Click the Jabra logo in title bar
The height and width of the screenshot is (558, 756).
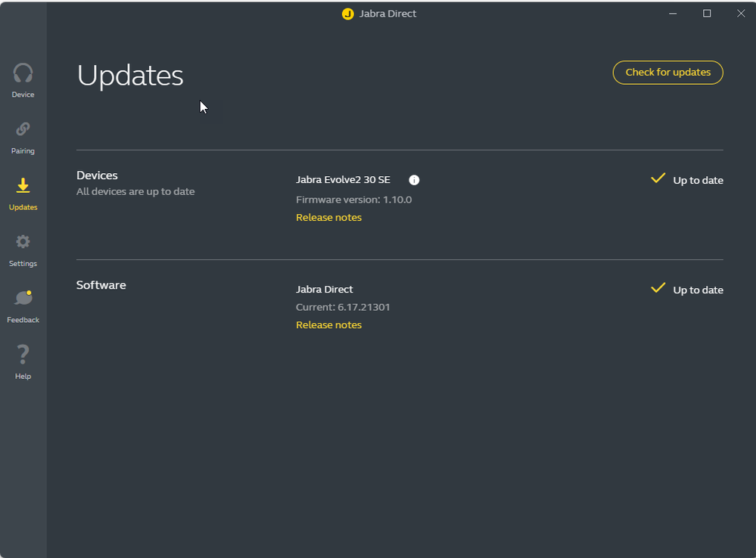[347, 14]
